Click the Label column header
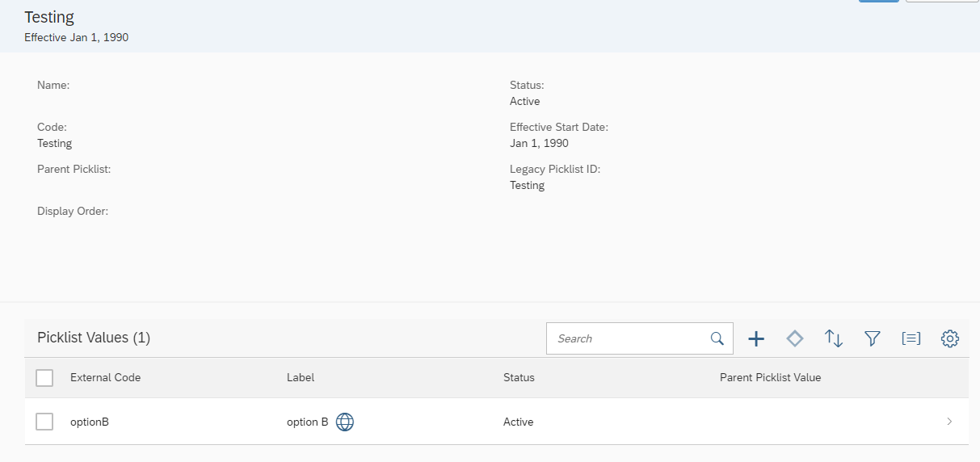The height and width of the screenshot is (462, 980). pyautogui.click(x=301, y=377)
